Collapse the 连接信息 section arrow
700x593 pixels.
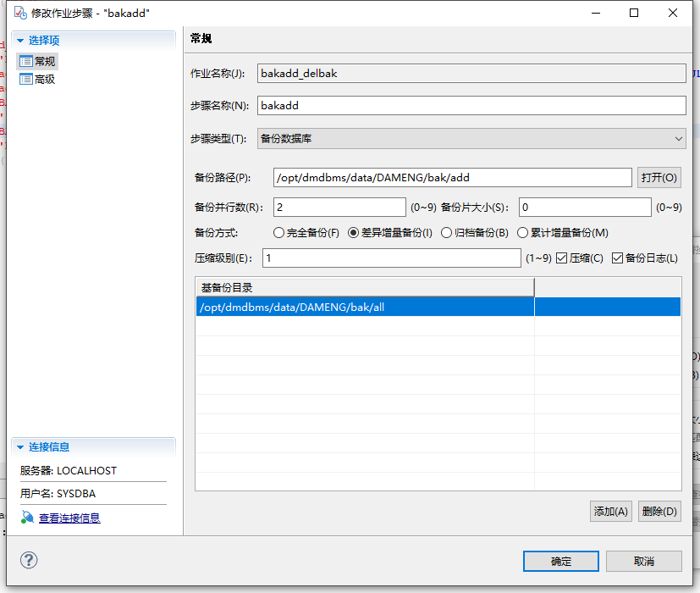(x=19, y=446)
